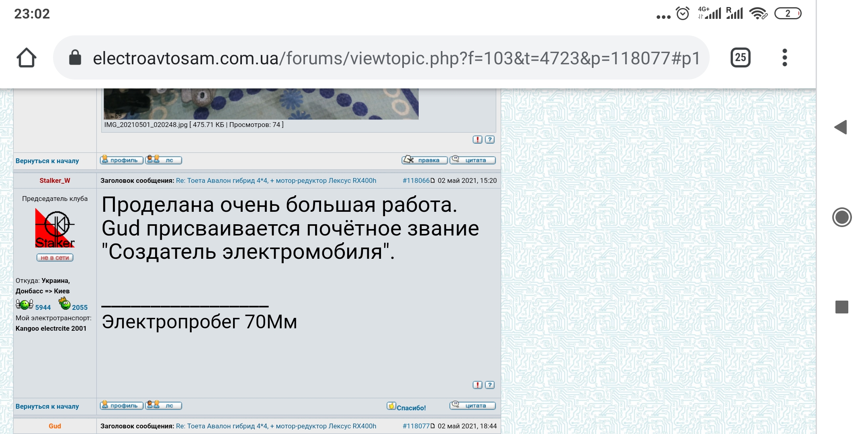Open the IMG_20210501_020248.jpg attachment thumbnail

pos(261,104)
